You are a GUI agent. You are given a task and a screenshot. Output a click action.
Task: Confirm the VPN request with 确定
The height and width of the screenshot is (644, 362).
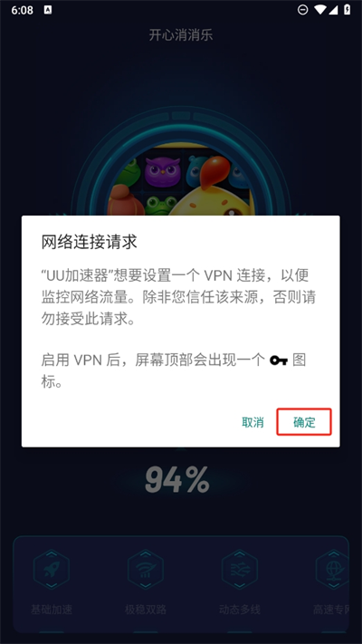click(304, 422)
